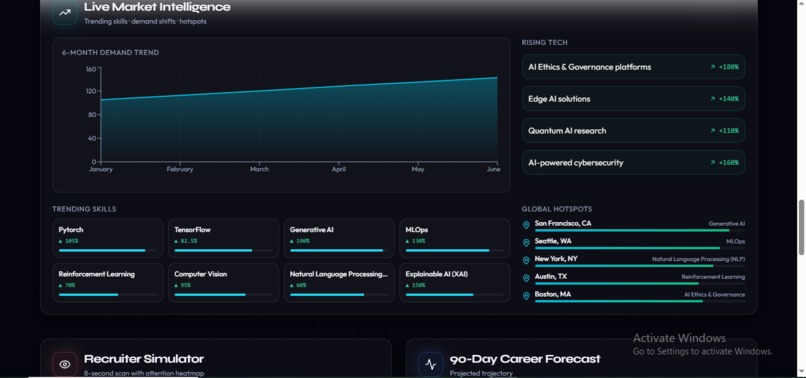Select the AI-powered cybersecurity card
Screen dimensions: 806x378
633,163
